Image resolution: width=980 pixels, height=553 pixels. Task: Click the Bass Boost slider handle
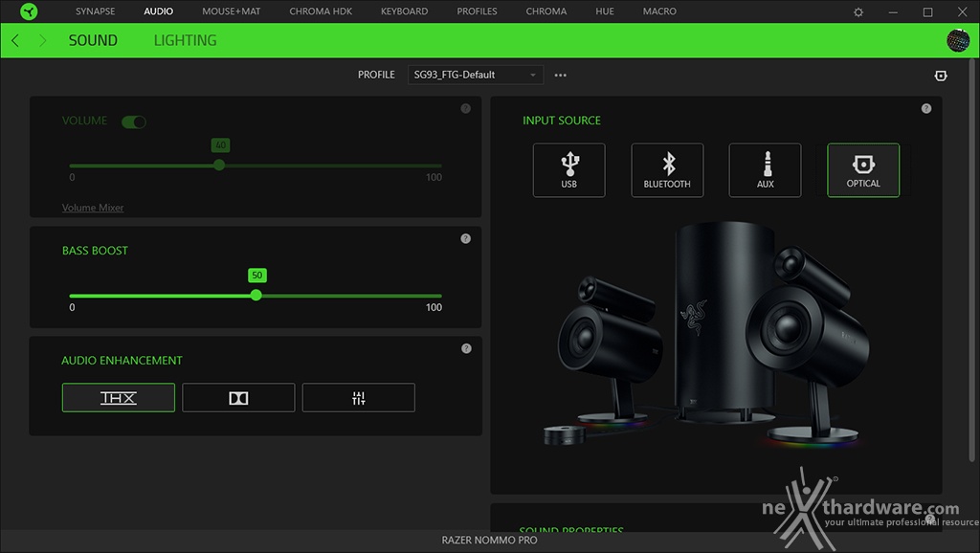[256, 295]
